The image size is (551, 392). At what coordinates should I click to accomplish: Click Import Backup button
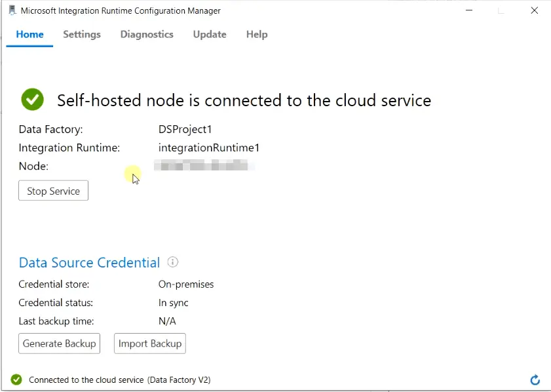tap(150, 343)
